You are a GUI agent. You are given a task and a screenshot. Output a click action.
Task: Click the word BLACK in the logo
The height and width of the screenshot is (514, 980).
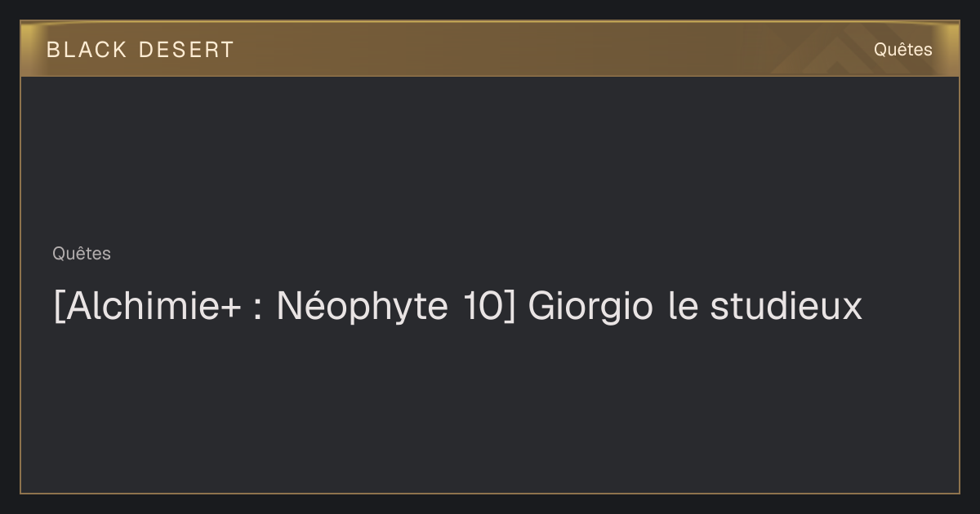coord(87,50)
